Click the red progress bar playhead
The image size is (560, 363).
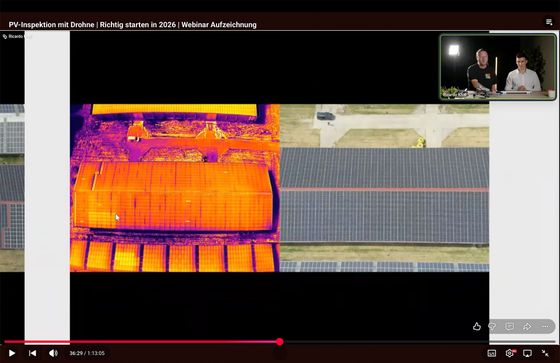click(x=280, y=342)
